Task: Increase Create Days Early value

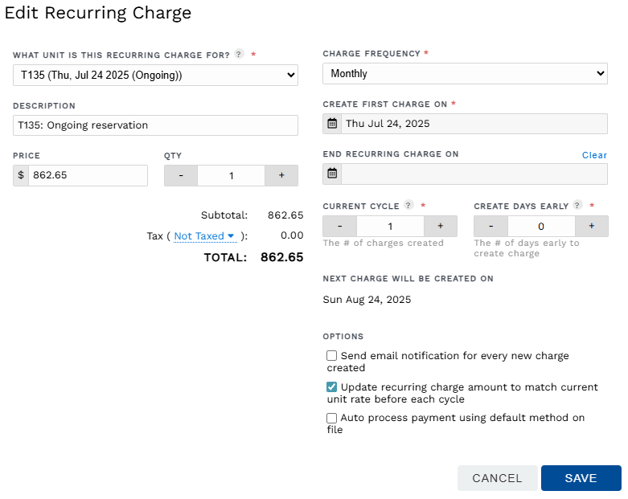Action: coord(592,226)
